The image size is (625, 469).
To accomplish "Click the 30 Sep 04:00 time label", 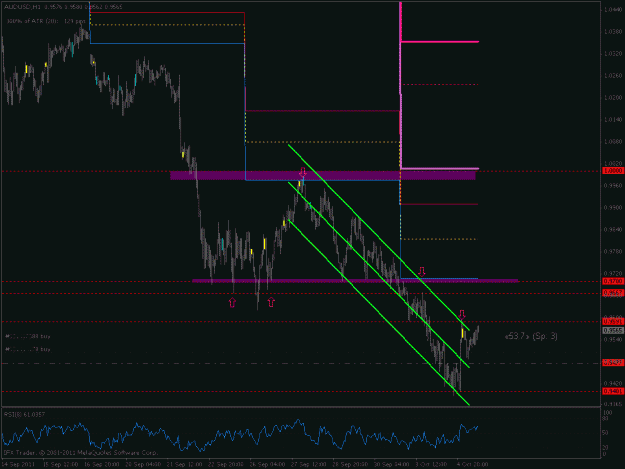I will tap(391, 464).
